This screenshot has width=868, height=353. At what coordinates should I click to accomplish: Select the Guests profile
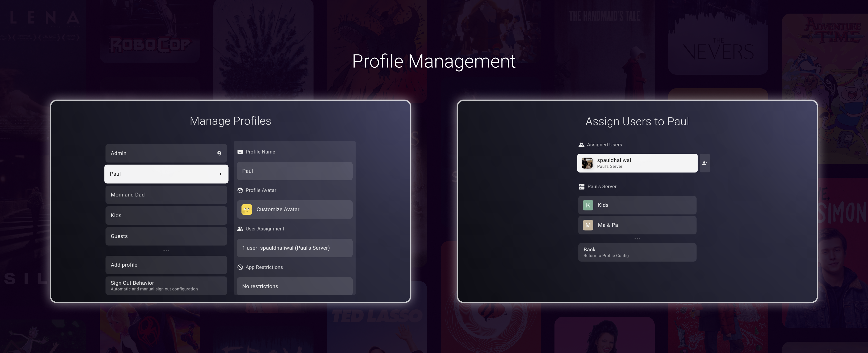(x=166, y=236)
